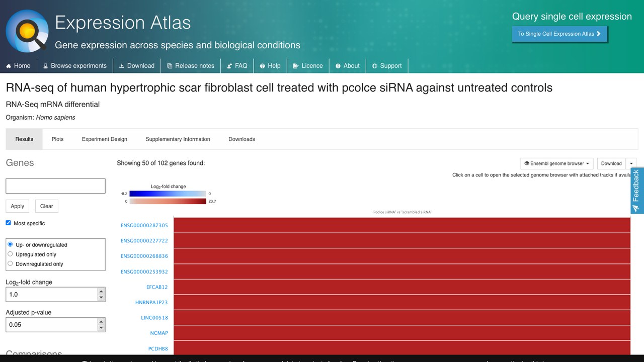Decrease the Adjusted p-value
The height and width of the screenshot is (362, 644).
tap(101, 328)
